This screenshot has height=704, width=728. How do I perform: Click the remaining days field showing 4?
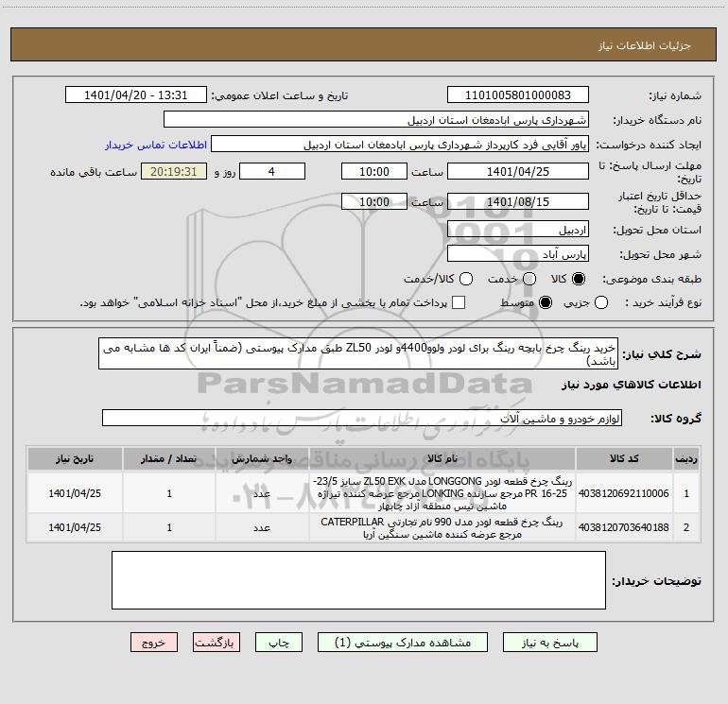tap(272, 171)
